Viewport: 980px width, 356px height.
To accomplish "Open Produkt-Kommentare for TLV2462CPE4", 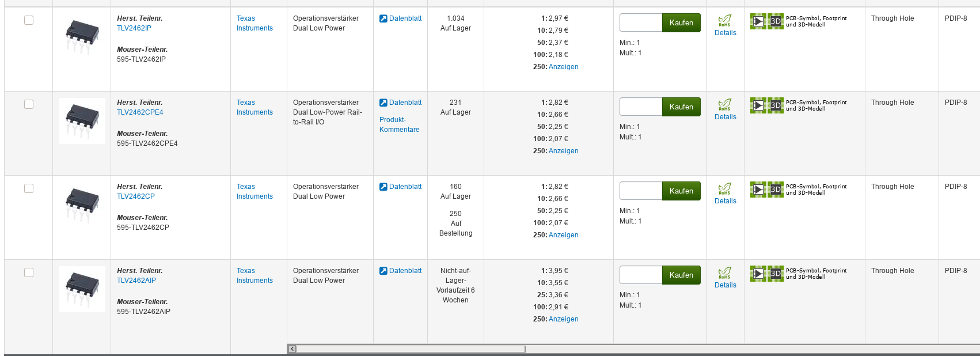I will click(399, 124).
